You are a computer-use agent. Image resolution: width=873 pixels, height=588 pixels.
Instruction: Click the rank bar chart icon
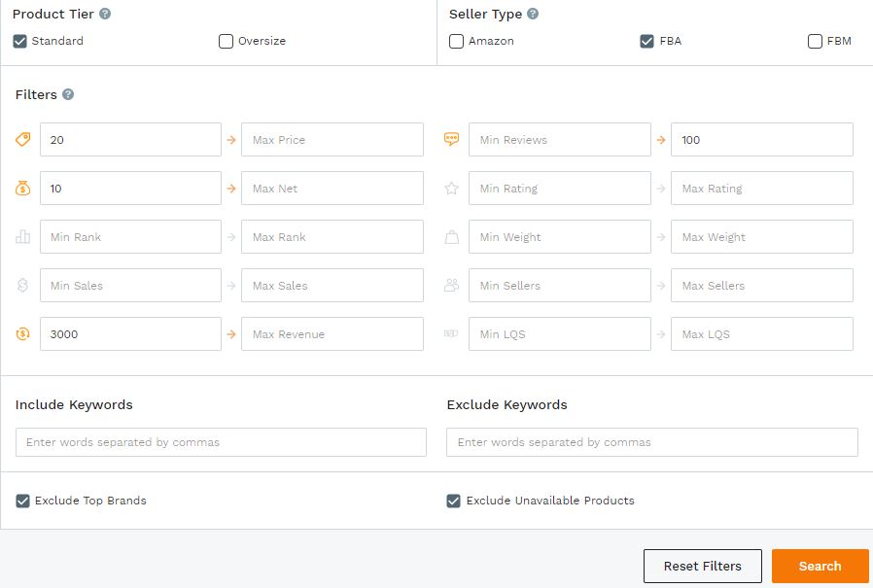point(22,236)
